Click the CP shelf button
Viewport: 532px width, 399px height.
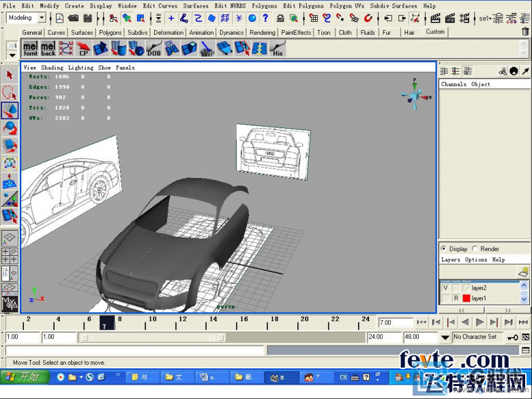[83, 48]
